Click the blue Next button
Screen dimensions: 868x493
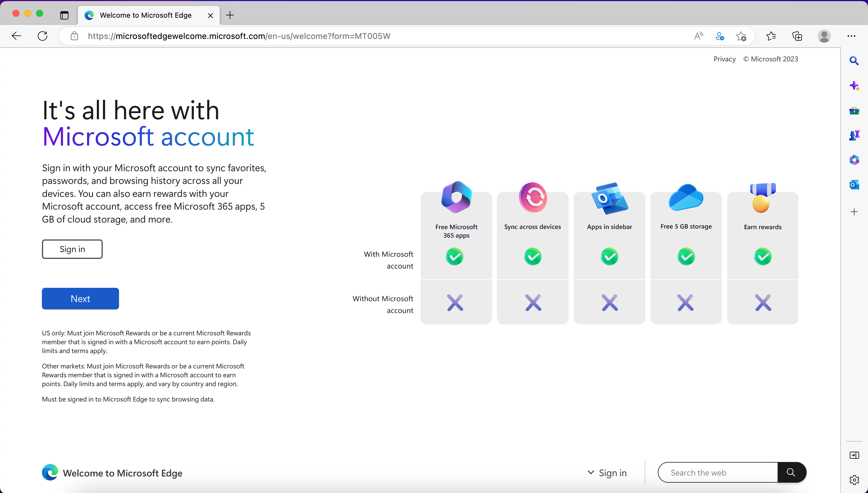(80, 299)
